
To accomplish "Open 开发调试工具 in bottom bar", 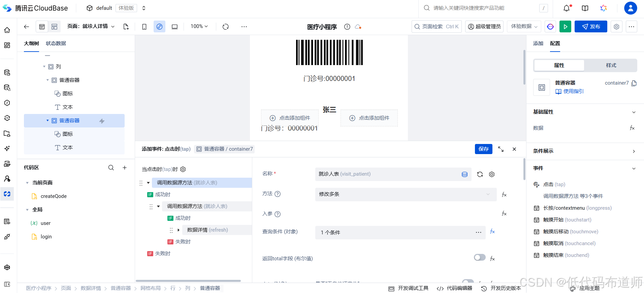I will pos(409,288).
